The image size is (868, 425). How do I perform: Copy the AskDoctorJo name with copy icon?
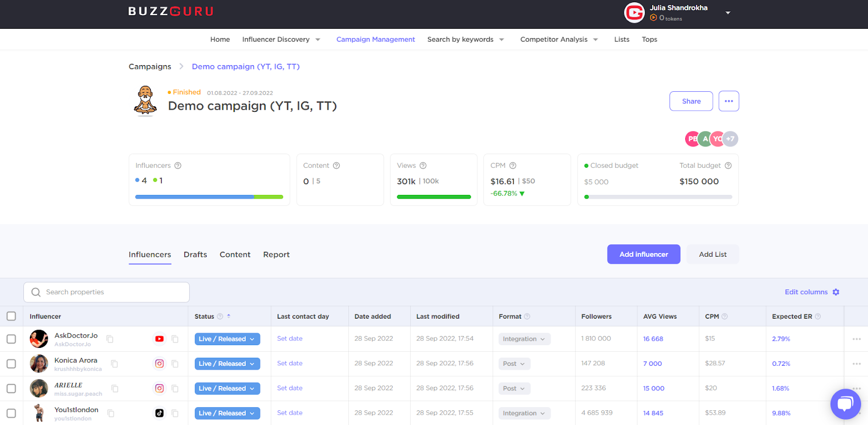click(110, 339)
